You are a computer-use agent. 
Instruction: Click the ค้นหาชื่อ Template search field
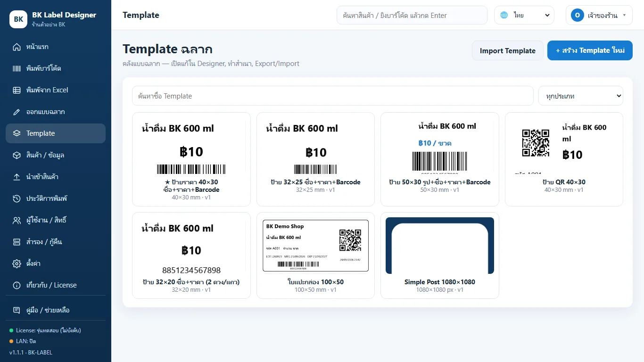[x=333, y=96]
